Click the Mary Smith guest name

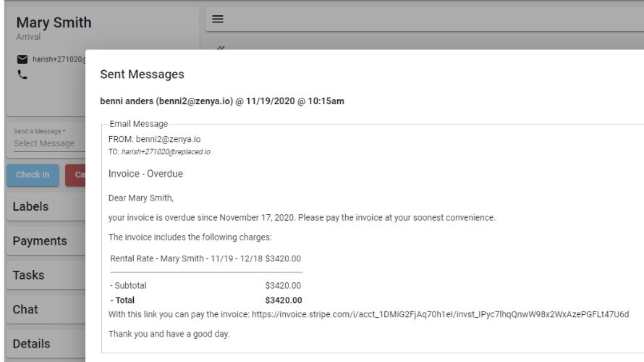(x=54, y=22)
